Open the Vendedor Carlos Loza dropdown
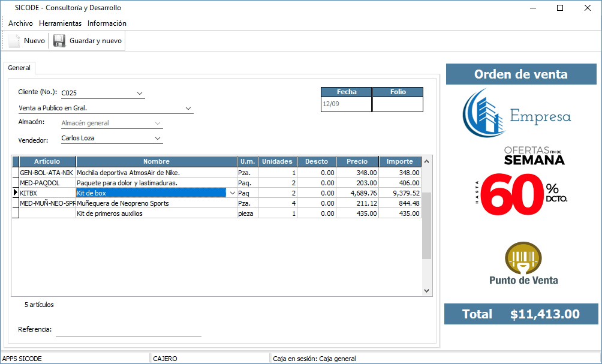Screen dimensions: 602x364 [x=158, y=138]
